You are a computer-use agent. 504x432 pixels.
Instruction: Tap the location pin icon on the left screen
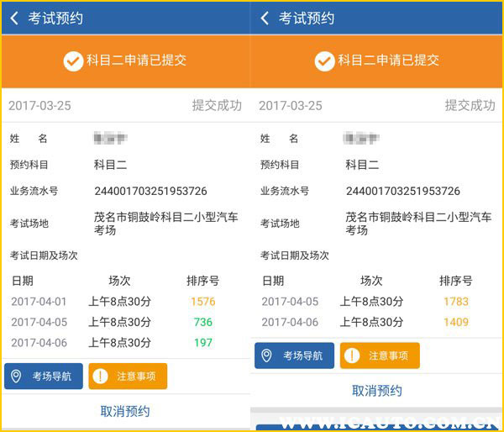point(17,376)
